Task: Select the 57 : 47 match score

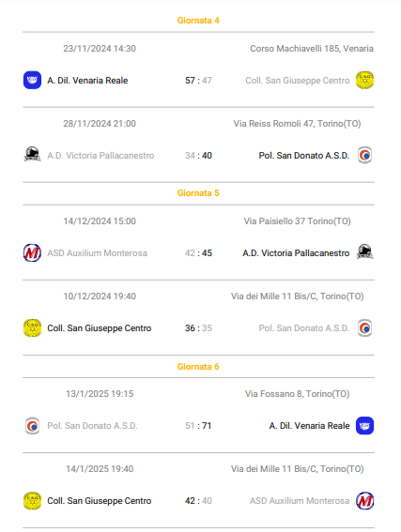Action: click(198, 81)
